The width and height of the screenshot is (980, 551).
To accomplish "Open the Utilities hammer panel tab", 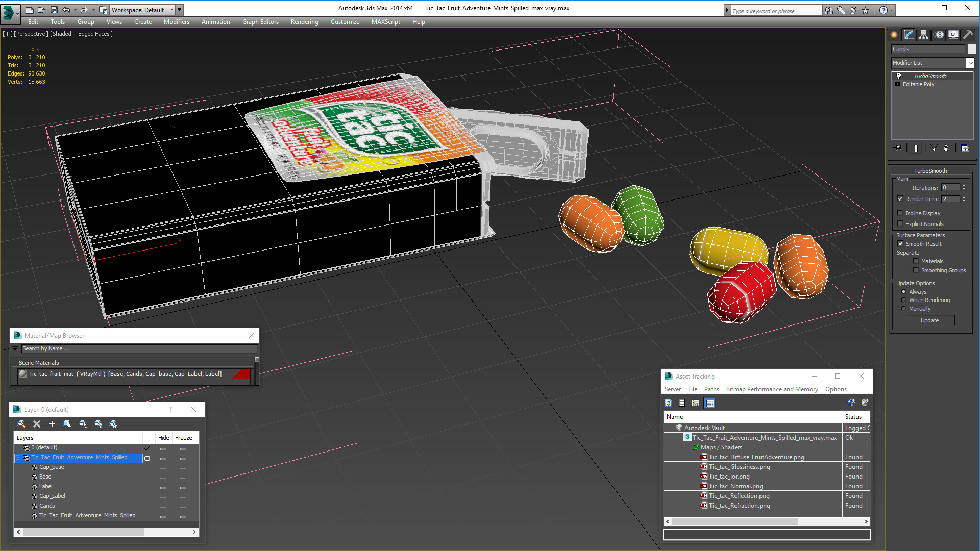I will (968, 35).
